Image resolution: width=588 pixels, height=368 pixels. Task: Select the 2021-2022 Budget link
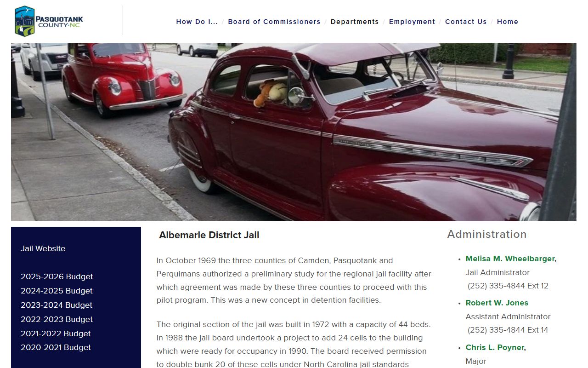coord(56,333)
